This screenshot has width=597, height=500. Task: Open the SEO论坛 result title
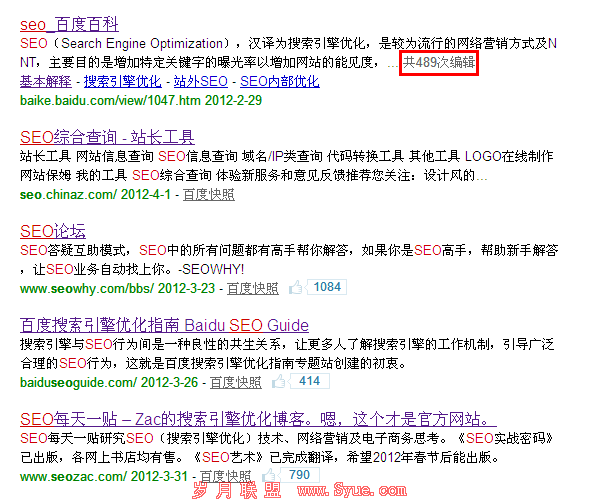[53, 231]
